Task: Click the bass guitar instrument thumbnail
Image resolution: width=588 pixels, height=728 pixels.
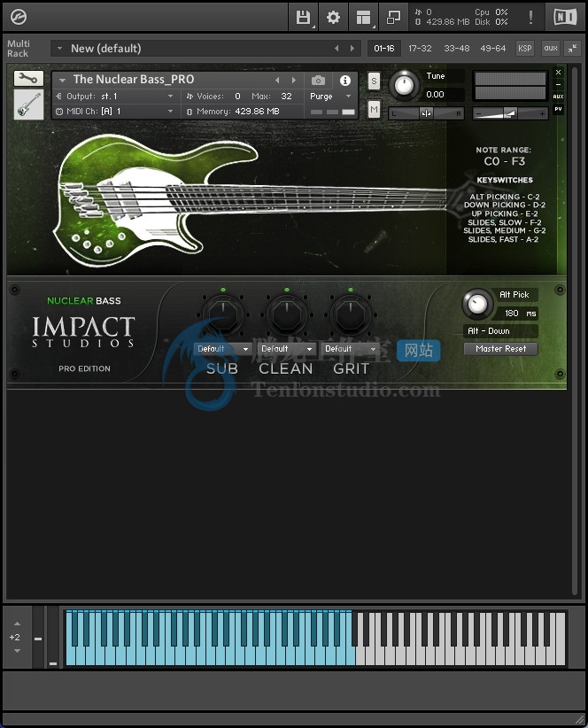Action: tap(28, 105)
